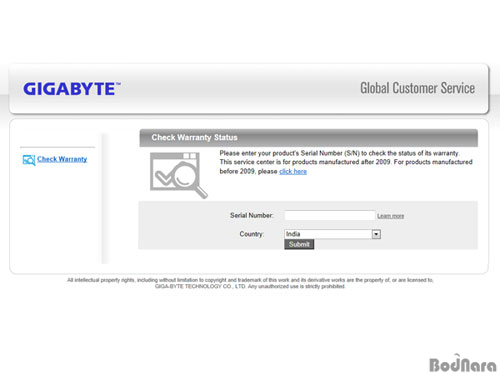Click the warranty magnifier illustration
The width and height of the screenshot is (500, 375).
[x=179, y=175]
